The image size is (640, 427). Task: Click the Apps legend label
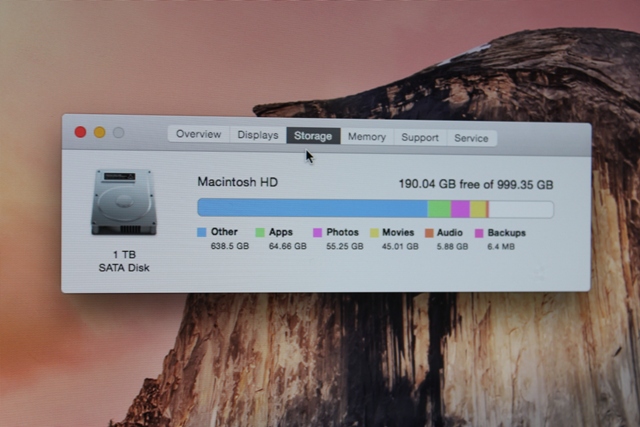281,232
